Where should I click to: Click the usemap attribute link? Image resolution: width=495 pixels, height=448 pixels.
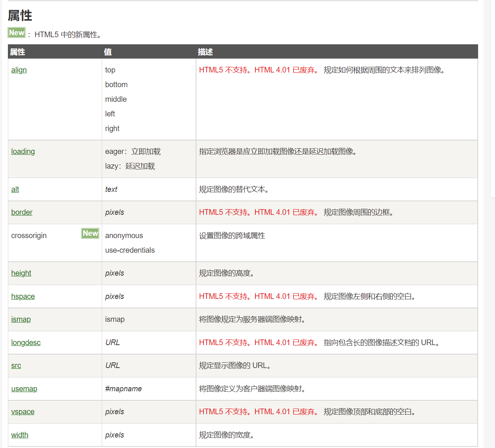pos(24,389)
